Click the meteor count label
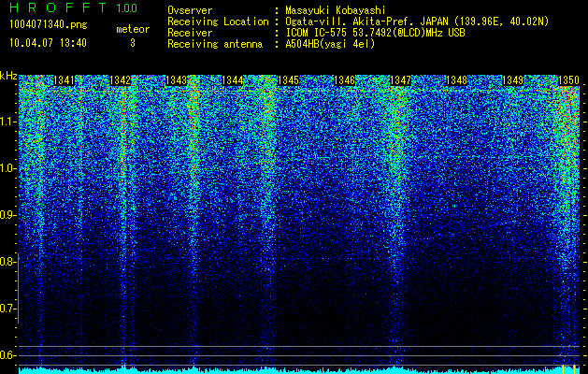The height and width of the screenshot is (374, 588). [x=133, y=29]
